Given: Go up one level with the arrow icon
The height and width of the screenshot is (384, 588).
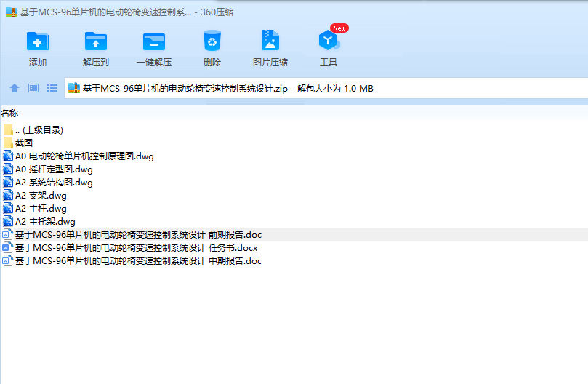Looking at the screenshot, I should (x=15, y=88).
